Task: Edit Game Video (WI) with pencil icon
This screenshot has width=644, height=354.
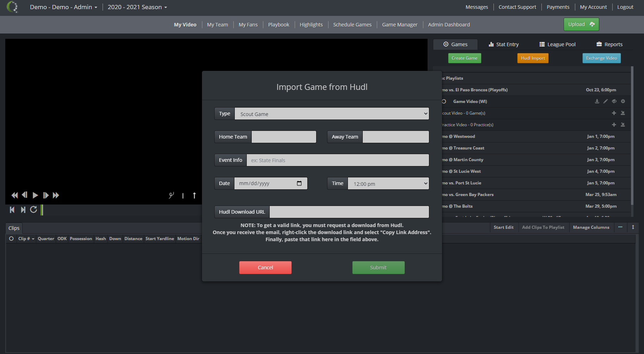Action: (606, 102)
